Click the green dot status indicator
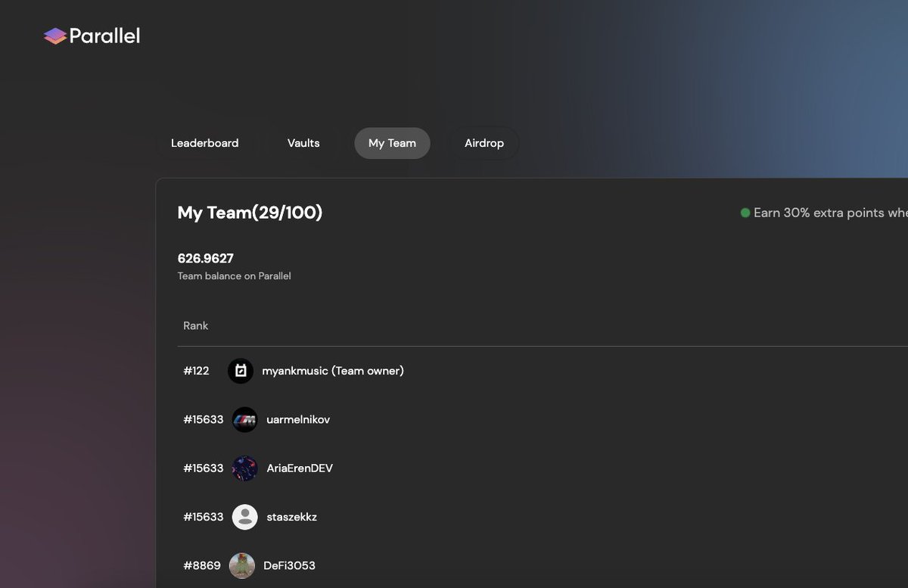This screenshot has height=588, width=908. pyautogui.click(x=745, y=213)
